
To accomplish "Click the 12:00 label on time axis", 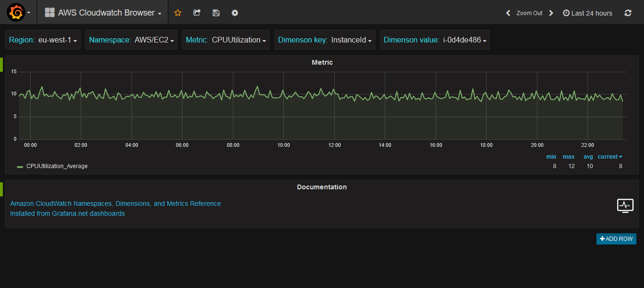I will 334,145.
